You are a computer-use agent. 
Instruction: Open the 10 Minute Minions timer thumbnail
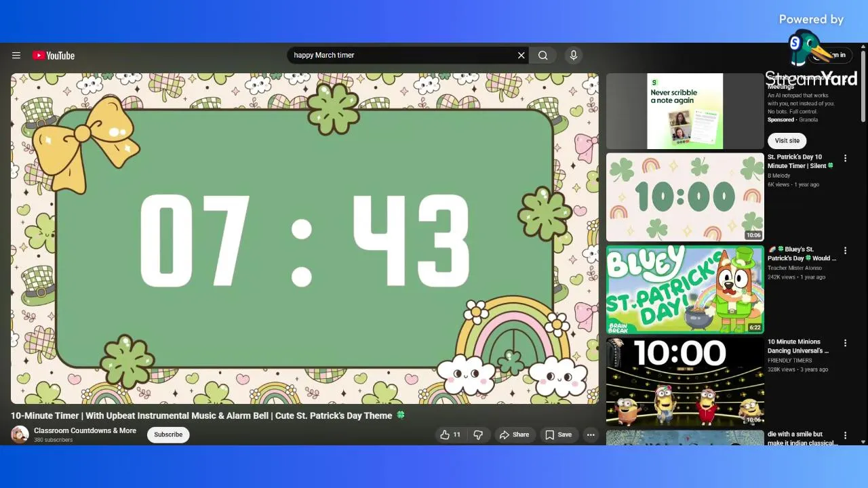(x=685, y=382)
